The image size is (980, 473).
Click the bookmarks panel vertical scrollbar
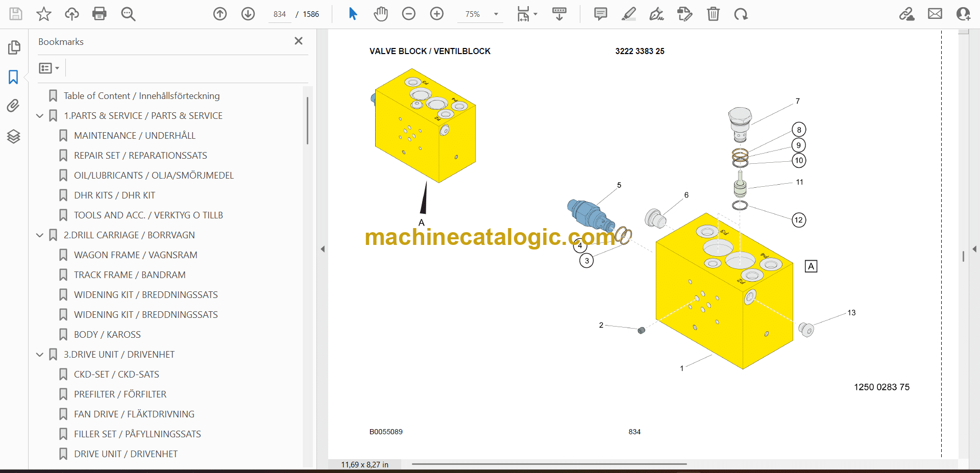pos(307,121)
